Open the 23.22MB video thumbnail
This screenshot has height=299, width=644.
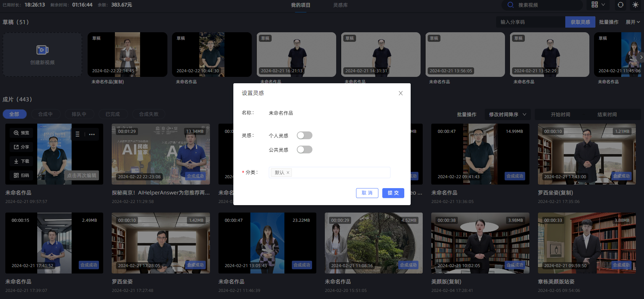[267, 243]
